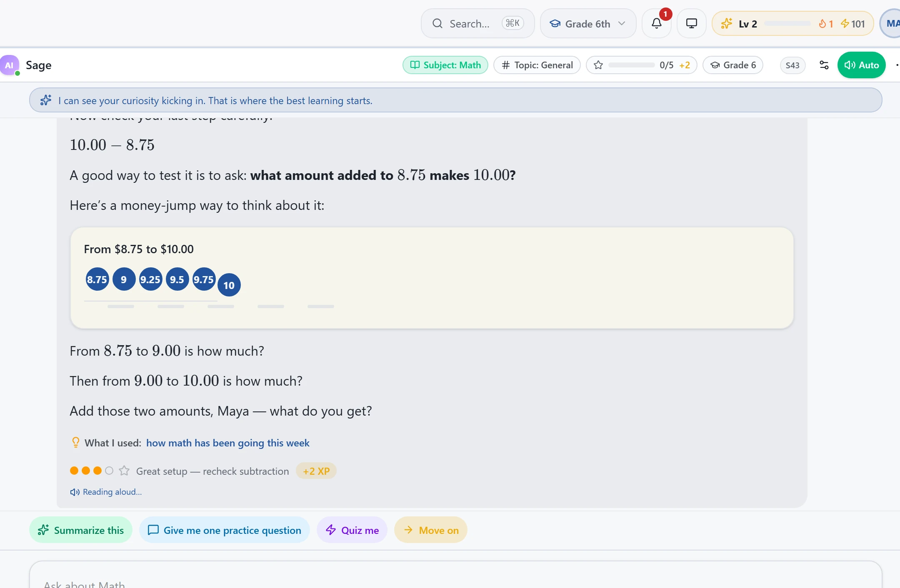Toggle the Auto read-aloud button
This screenshot has width=900, height=588.
coord(861,65)
